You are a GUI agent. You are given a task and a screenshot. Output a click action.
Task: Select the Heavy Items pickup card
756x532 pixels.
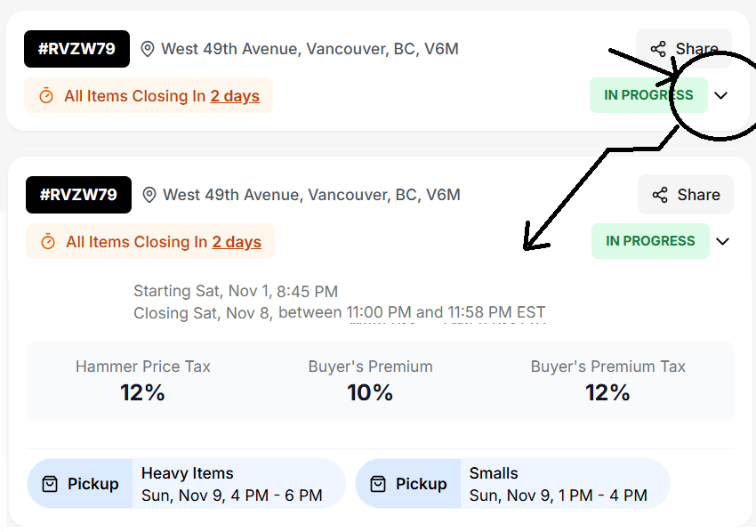[x=186, y=483]
